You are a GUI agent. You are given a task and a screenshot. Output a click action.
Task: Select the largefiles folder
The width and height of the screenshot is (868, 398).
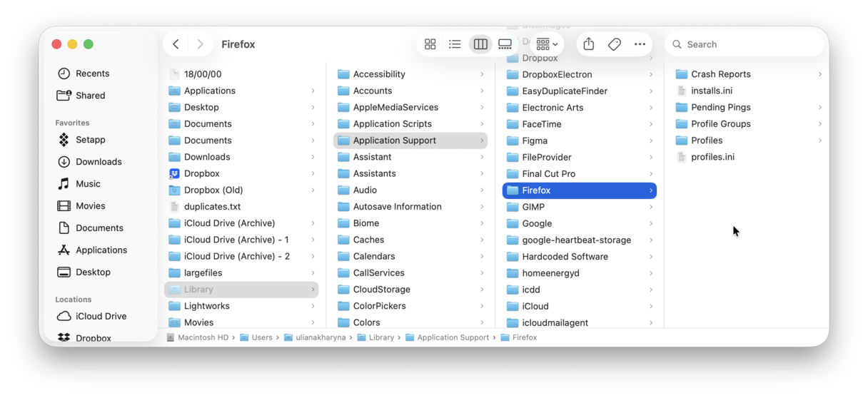point(241,273)
